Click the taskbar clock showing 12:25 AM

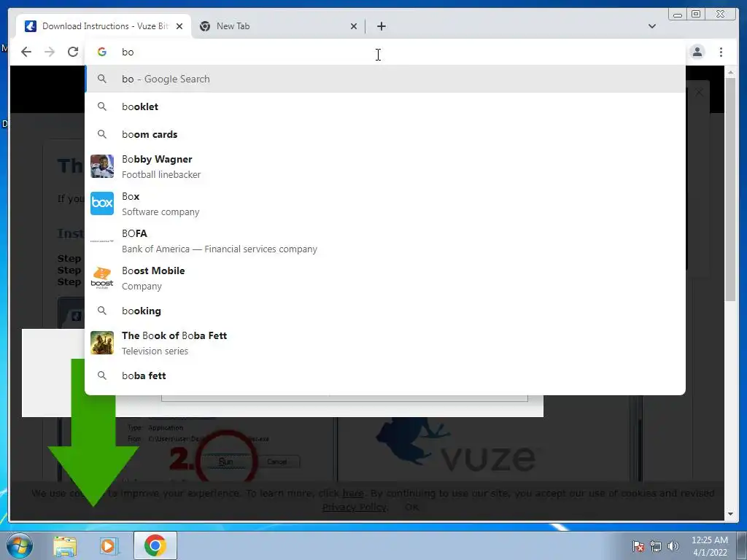click(x=709, y=546)
